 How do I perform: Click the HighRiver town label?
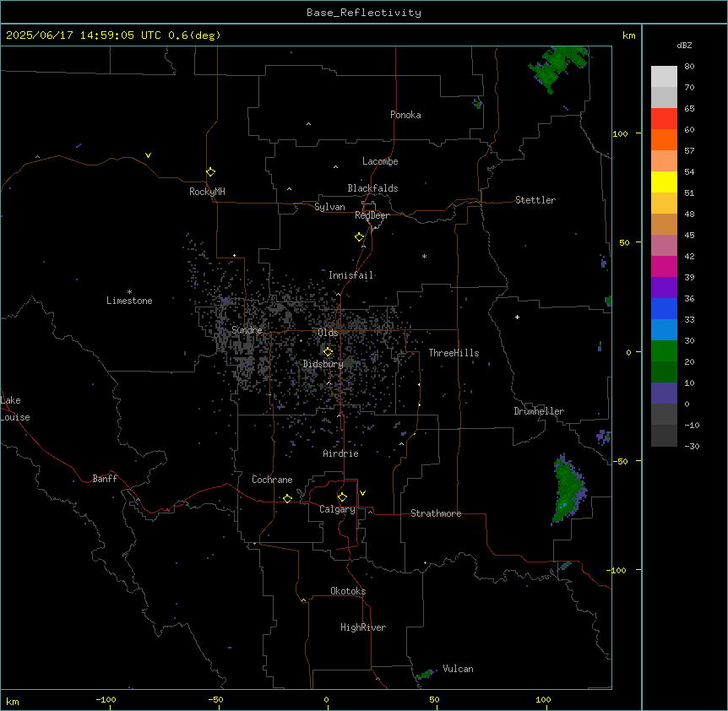click(363, 627)
